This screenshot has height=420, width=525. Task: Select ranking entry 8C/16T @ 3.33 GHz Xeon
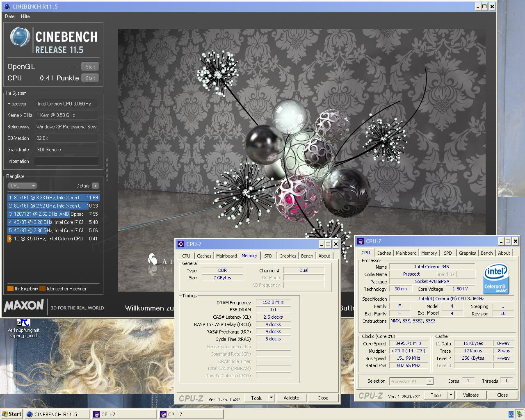(53, 198)
